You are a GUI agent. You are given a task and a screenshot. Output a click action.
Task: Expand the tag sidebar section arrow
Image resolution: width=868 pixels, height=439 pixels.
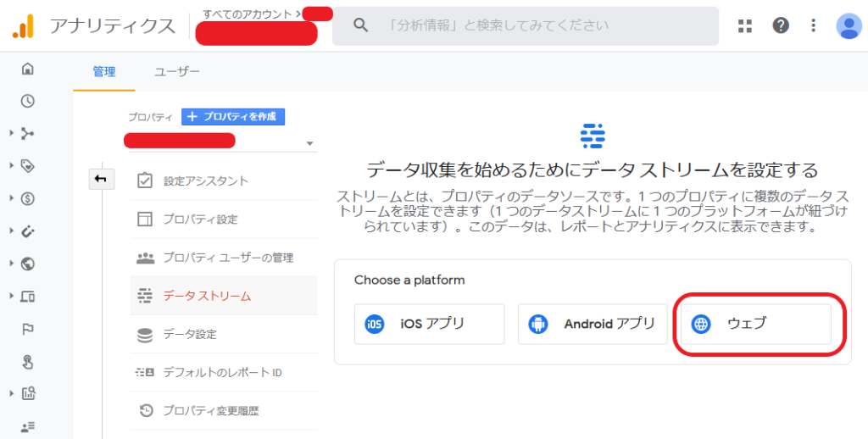click(11, 166)
